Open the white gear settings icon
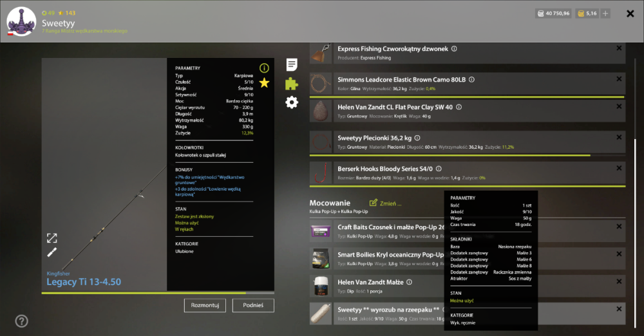Image resolution: width=644 pixels, height=336 pixels. click(292, 102)
